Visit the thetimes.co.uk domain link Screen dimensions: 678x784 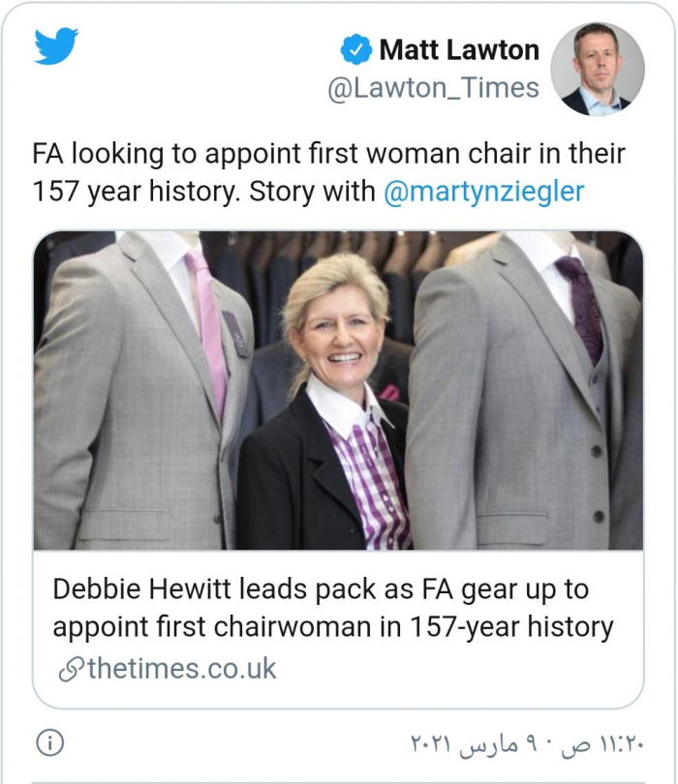182,669
